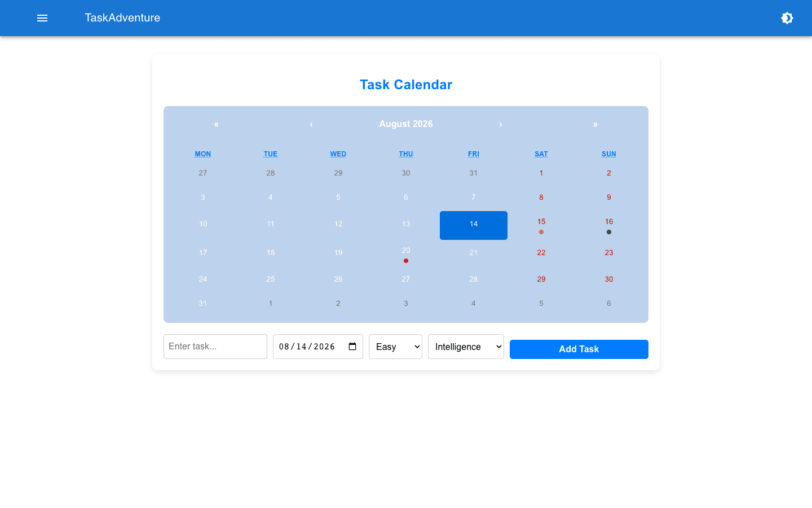Screen dimensions: 812x508
Task: Select August 12 on the calendar
Action: click(338, 225)
